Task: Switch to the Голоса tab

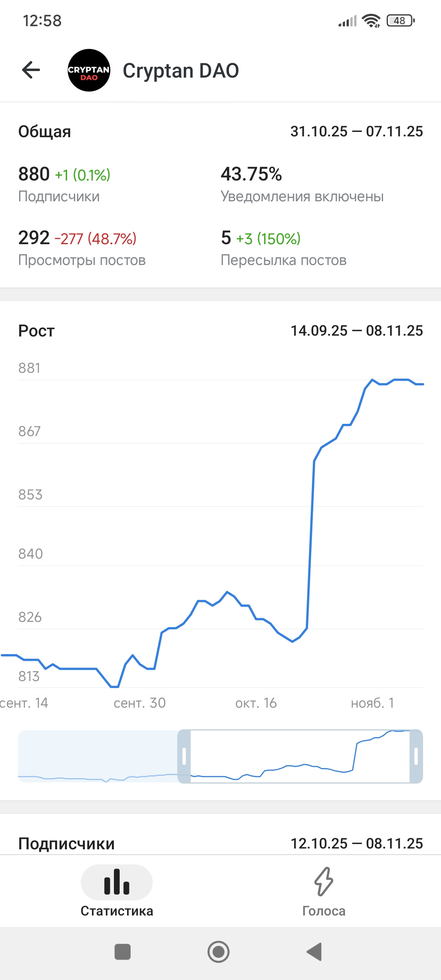Action: (324, 910)
